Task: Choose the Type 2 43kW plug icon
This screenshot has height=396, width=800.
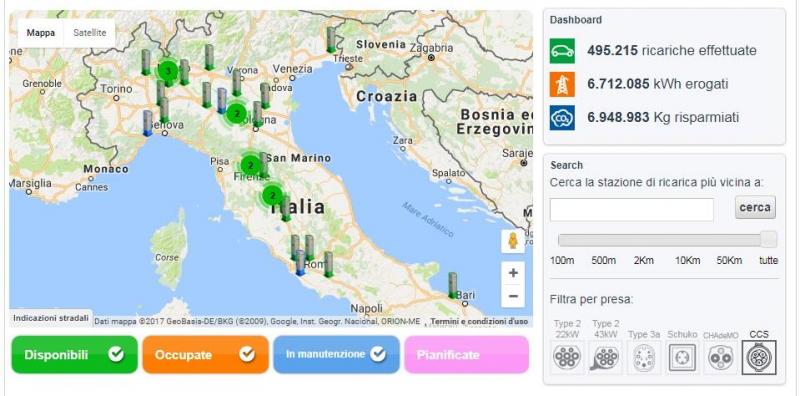Action: click(606, 357)
